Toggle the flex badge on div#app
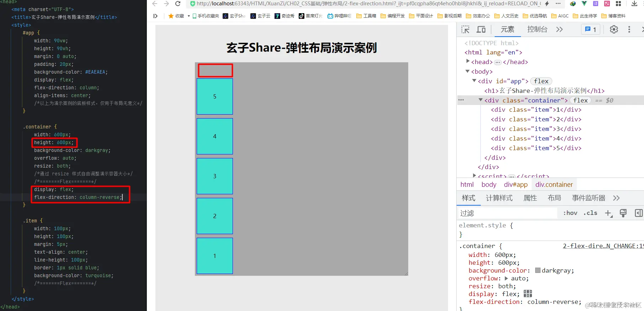644x311 pixels. [541, 81]
